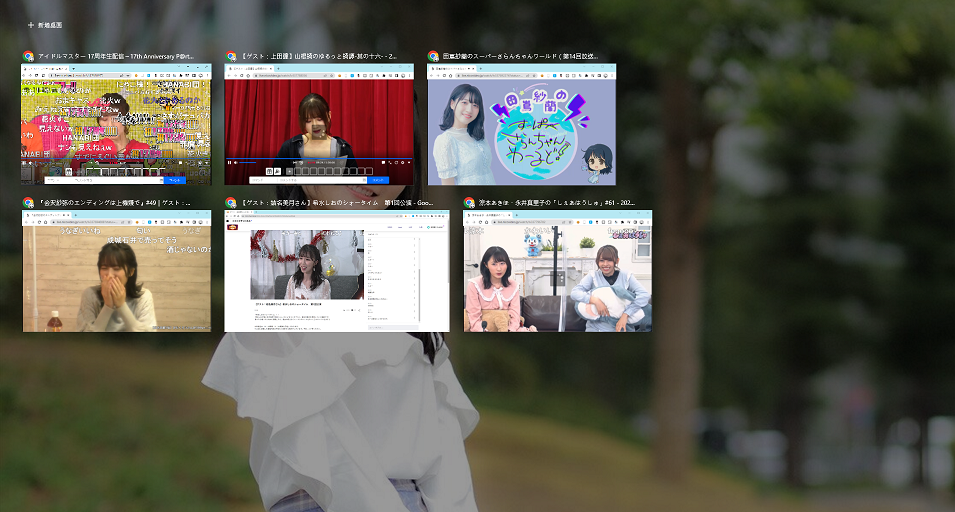The width and height of the screenshot is (955, 512).
Task: Click Chrome icon beside エンディングは上機嫌で title
Action: click(x=28, y=203)
